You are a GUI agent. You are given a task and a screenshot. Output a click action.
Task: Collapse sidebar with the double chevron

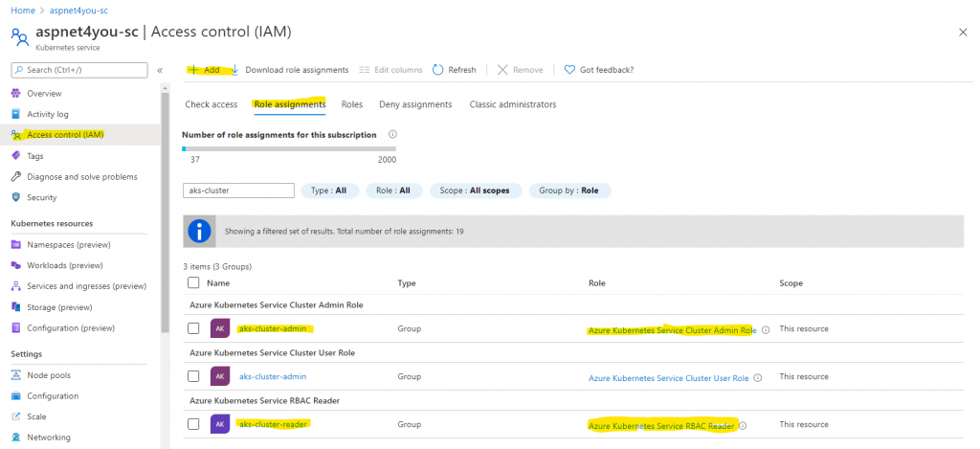coord(160,70)
